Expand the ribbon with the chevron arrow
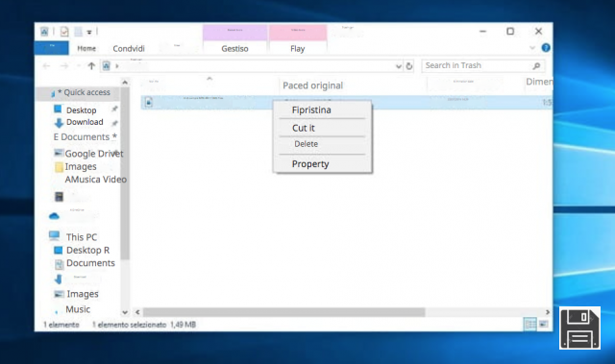This screenshot has width=615, height=364. (532, 48)
